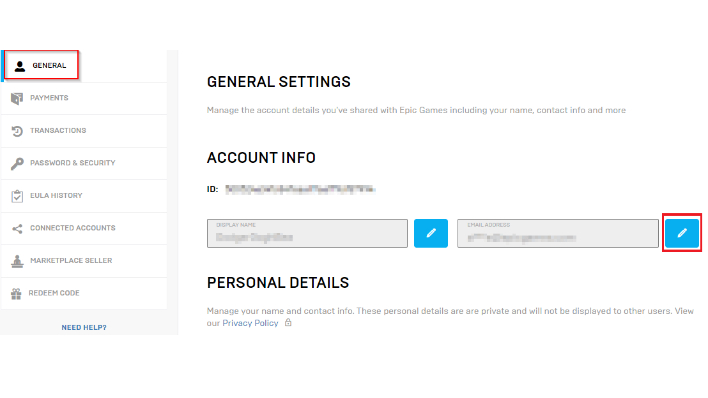Open the EULA History section

click(84, 196)
